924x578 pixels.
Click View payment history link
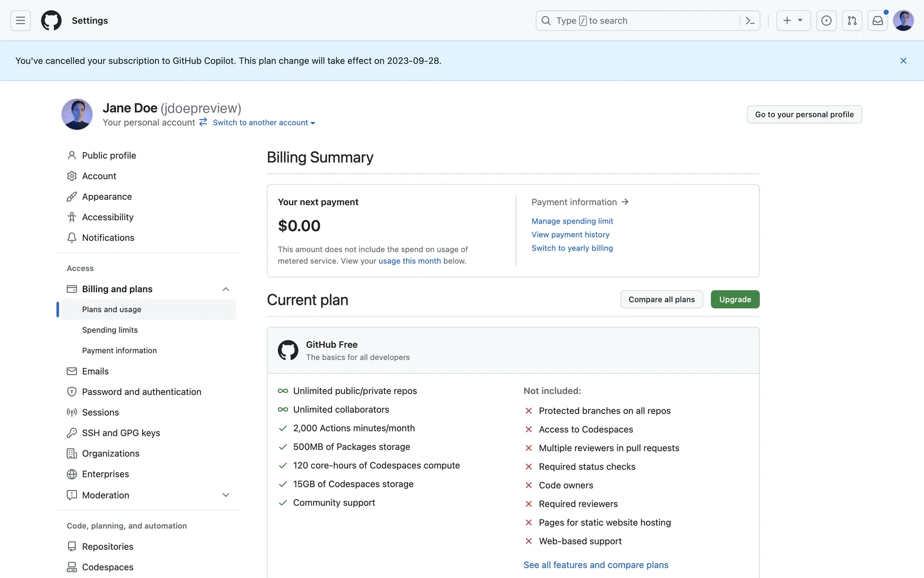coord(570,235)
